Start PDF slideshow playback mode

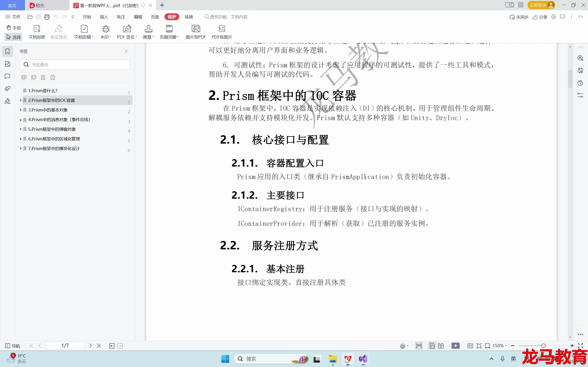point(455,346)
